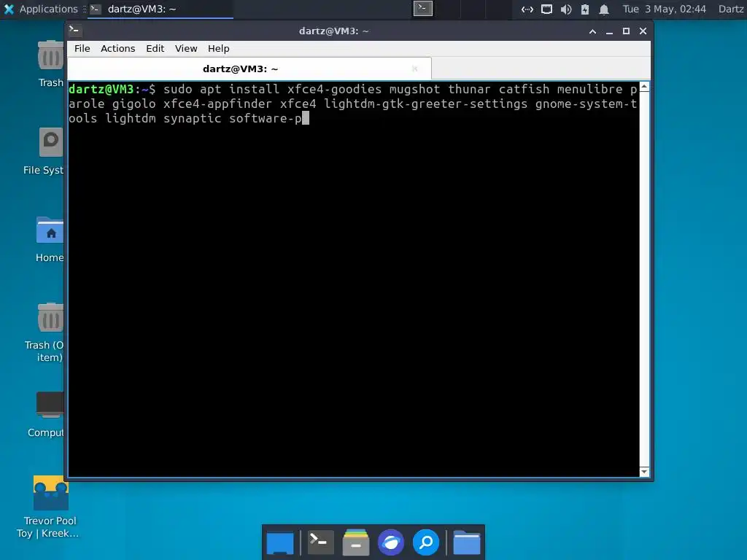Click the keep-above arrow in terminal title bar
Screen dimensions: 747x560
pyautogui.click(x=592, y=31)
